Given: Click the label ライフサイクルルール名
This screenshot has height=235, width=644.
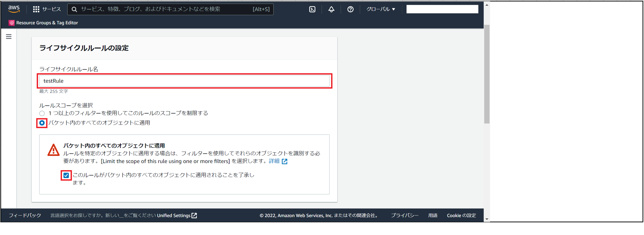Looking at the screenshot, I should [69, 69].
